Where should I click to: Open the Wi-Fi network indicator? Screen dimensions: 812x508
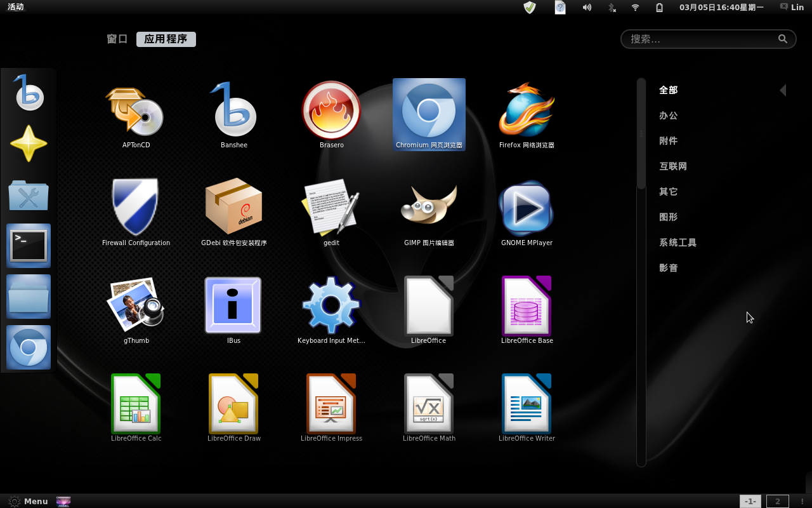pyautogui.click(x=635, y=7)
